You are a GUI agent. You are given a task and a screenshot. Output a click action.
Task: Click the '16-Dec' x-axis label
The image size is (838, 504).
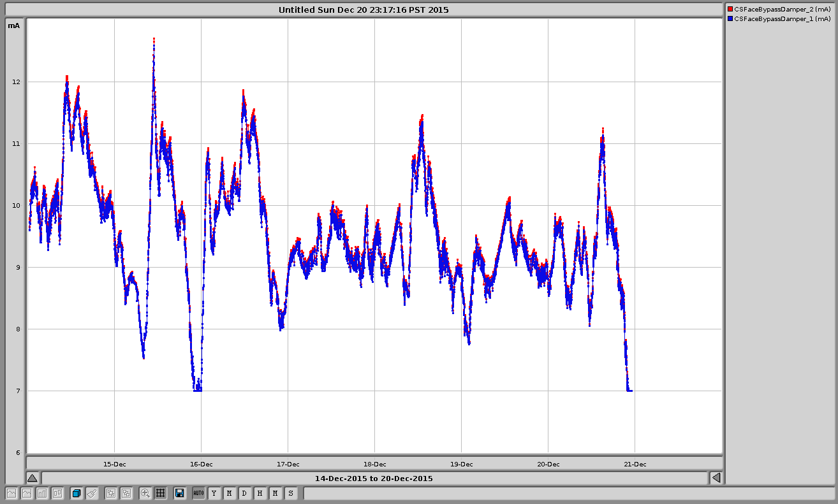click(x=202, y=464)
